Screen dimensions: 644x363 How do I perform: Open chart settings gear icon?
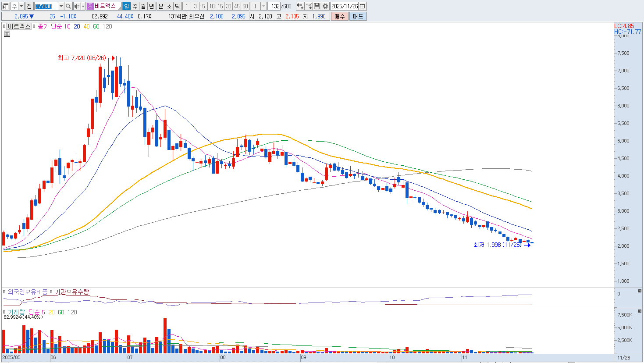[x=325, y=6]
